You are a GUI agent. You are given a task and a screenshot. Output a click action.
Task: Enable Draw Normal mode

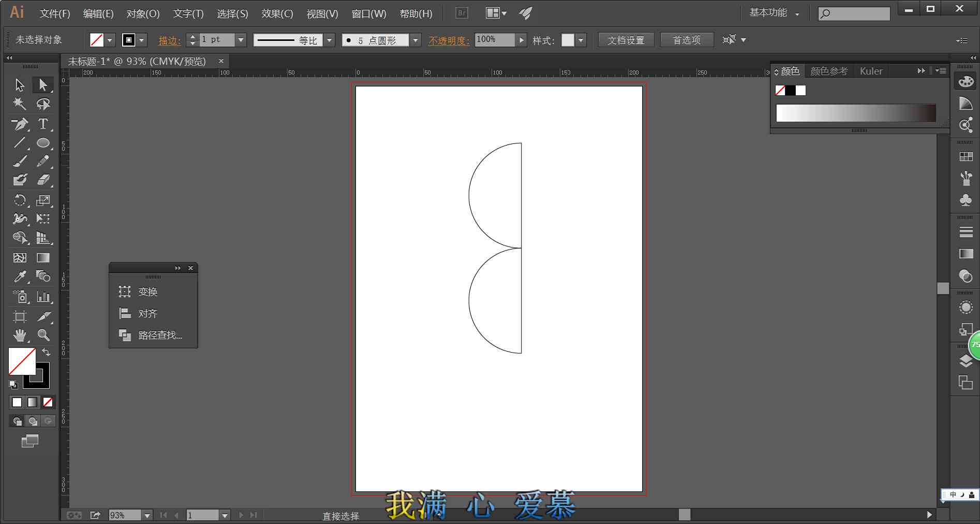17,421
